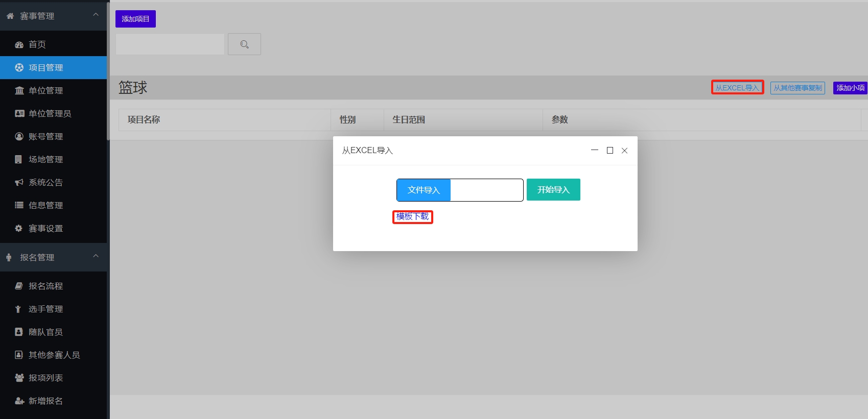This screenshot has height=419, width=868.
Task: Click the search magnifier icon button
Action: (x=244, y=44)
